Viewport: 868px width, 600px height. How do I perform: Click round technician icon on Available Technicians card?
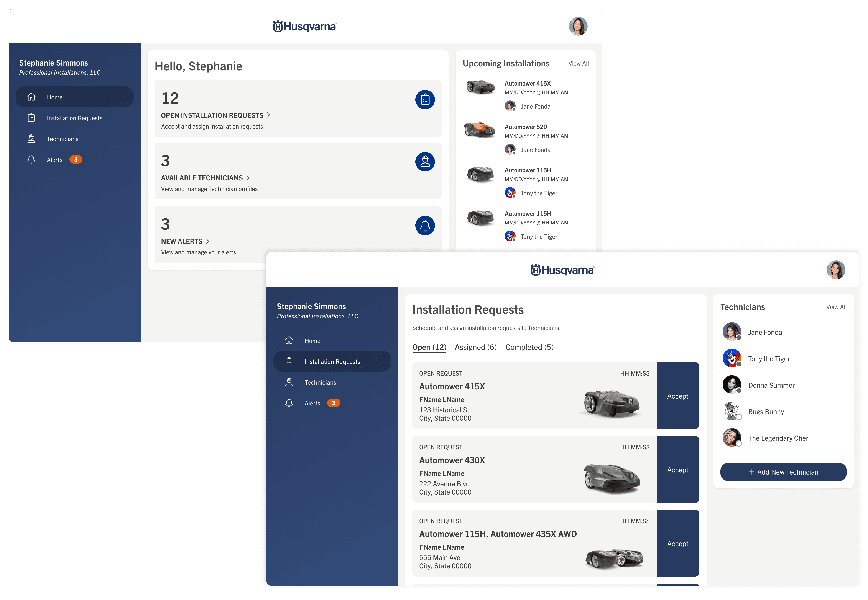tap(425, 162)
